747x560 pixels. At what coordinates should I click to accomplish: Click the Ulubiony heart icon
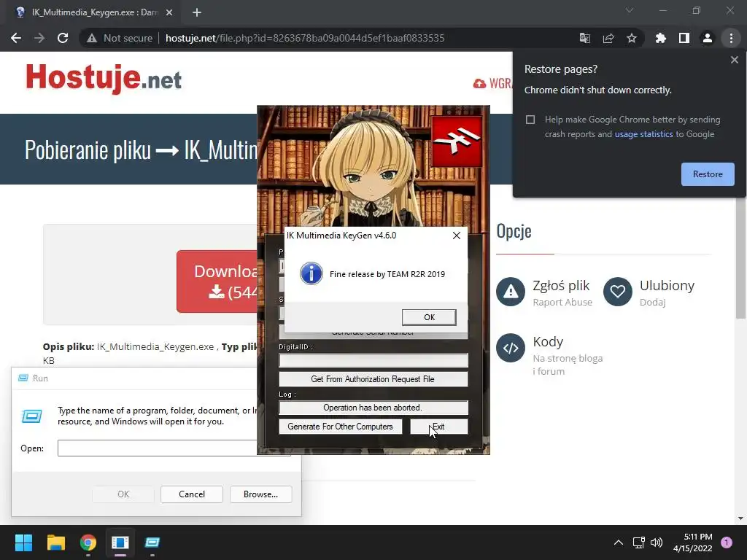[617, 292]
